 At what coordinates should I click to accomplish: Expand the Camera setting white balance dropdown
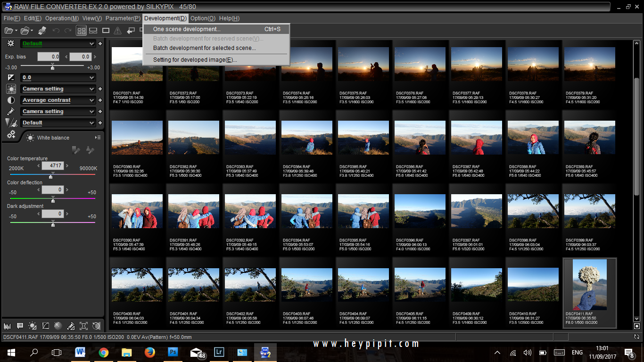pos(58,89)
